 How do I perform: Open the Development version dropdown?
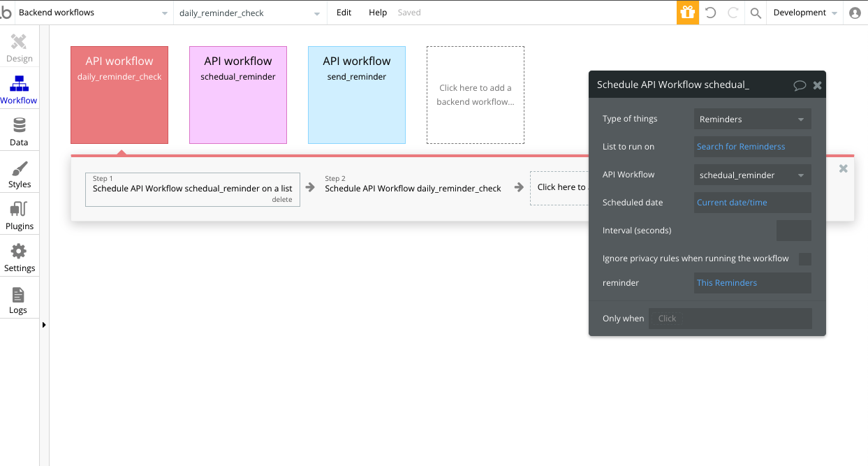point(805,13)
